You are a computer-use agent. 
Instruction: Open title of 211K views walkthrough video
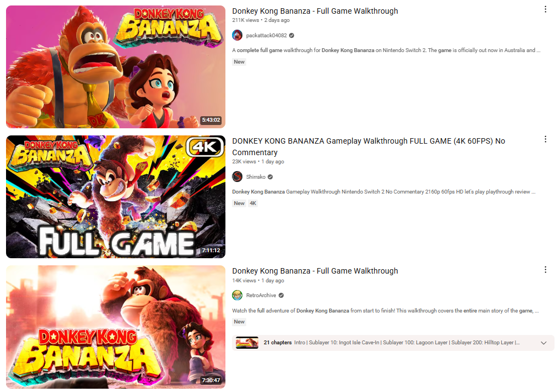tap(315, 11)
